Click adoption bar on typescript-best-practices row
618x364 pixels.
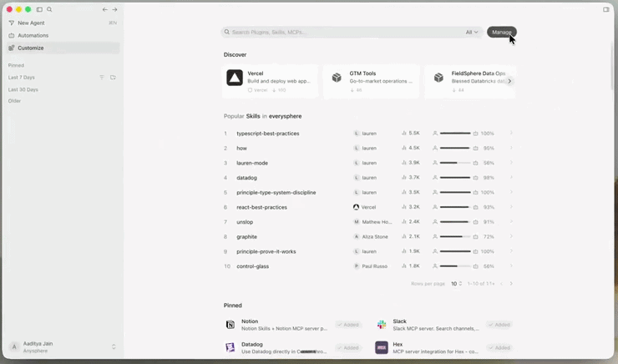coord(455,134)
